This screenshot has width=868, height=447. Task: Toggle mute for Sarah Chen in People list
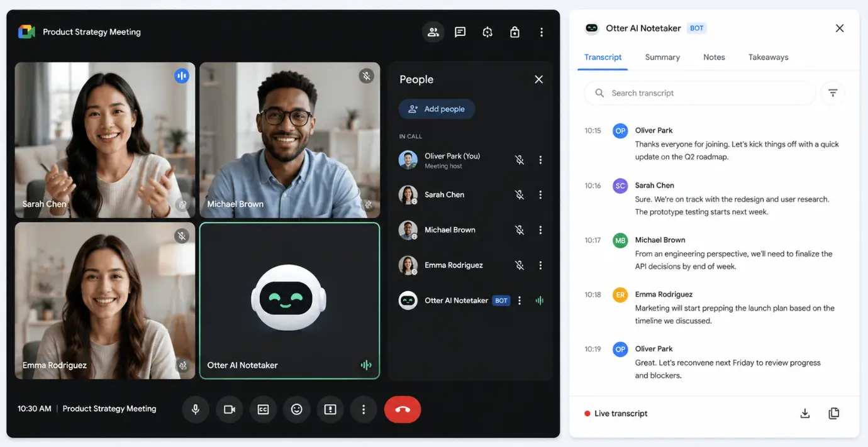pos(520,195)
